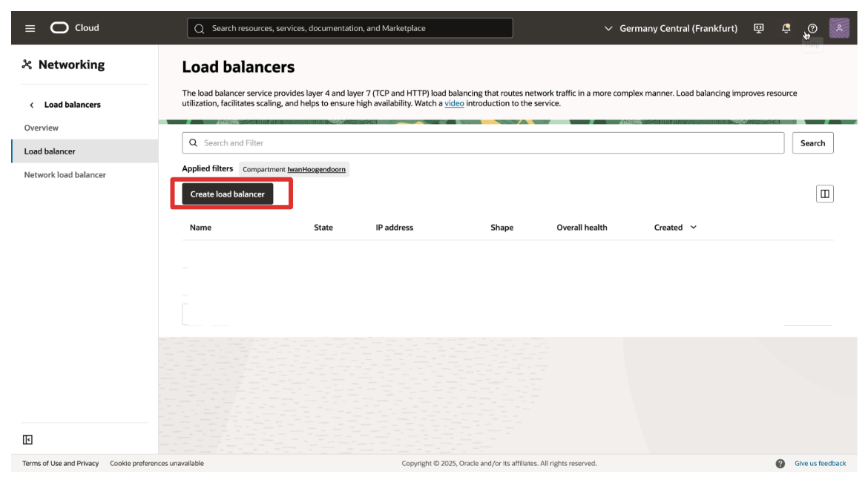Open the Cloud Shell developer tools icon
The image size is (868, 483).
758,28
